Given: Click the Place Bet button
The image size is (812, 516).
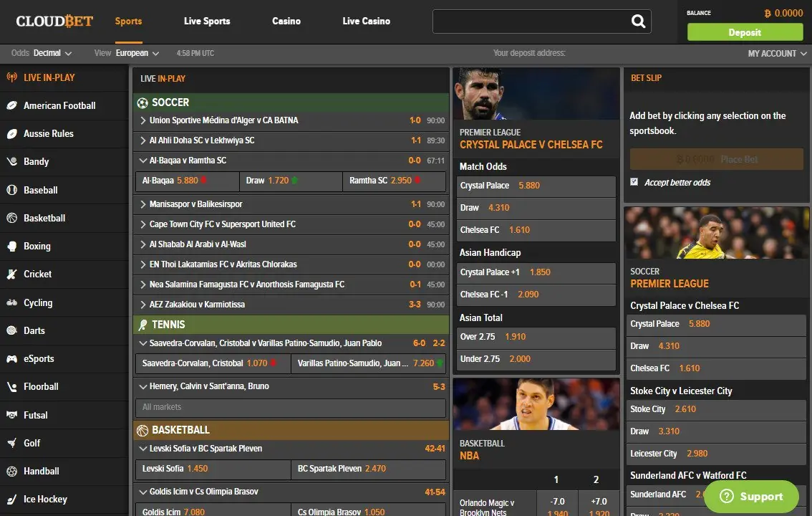Looking at the screenshot, I should pos(717,159).
